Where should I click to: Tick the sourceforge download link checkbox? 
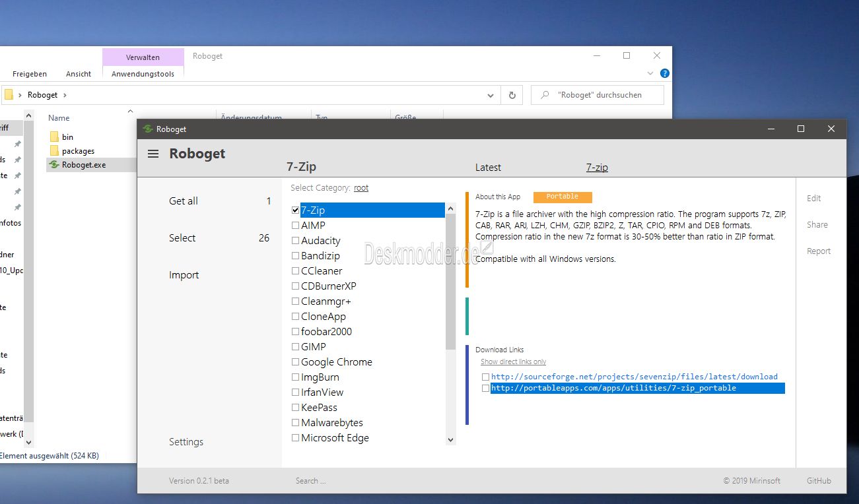pyautogui.click(x=485, y=377)
